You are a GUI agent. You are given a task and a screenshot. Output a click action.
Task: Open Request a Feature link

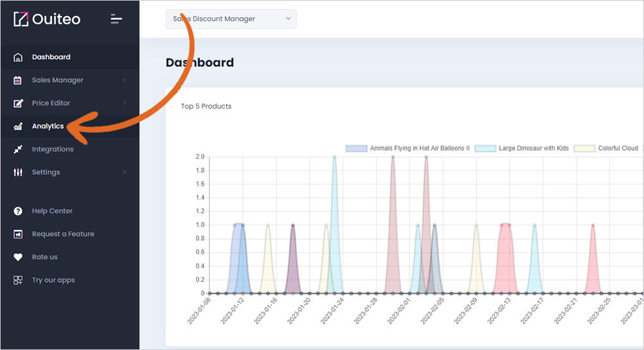pos(63,234)
